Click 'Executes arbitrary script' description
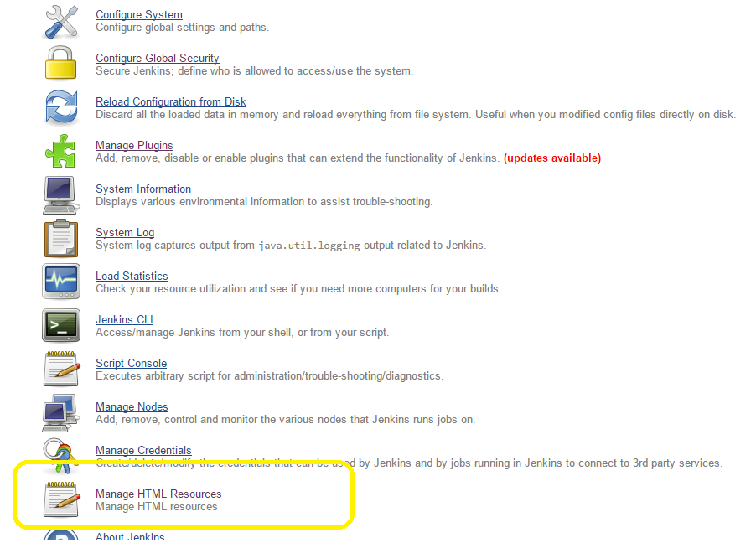The image size is (756, 543). pyautogui.click(x=270, y=375)
